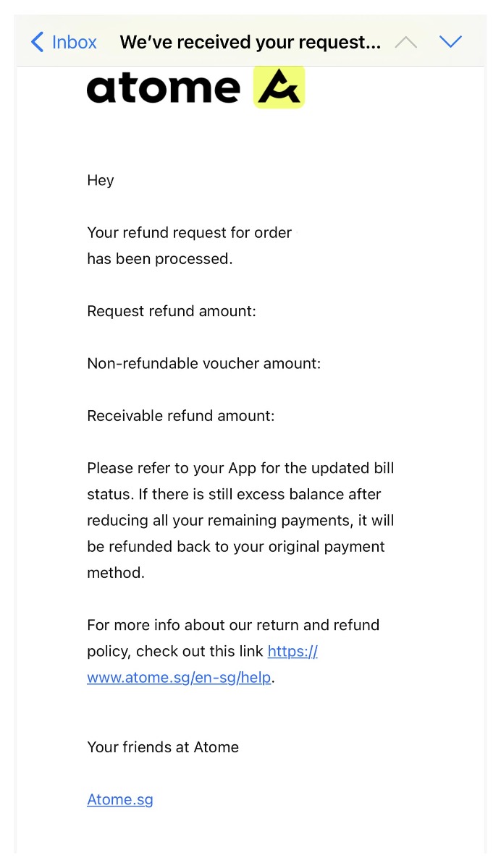
Task: Visit the Atome.sg link at the bottom
Action: point(119,799)
